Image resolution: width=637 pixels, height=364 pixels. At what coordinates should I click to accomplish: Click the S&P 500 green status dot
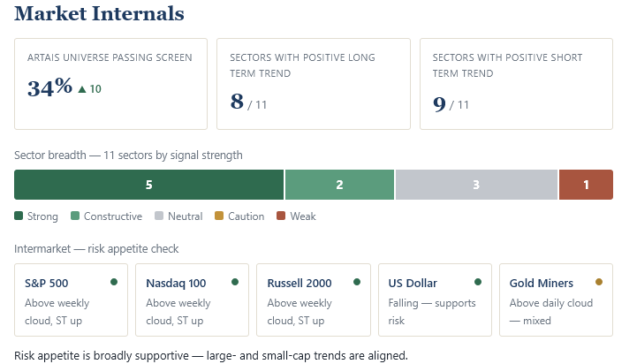click(x=114, y=282)
